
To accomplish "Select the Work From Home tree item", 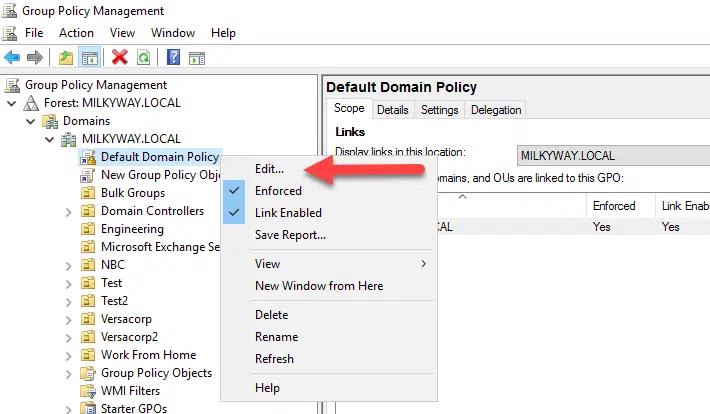I will click(149, 355).
